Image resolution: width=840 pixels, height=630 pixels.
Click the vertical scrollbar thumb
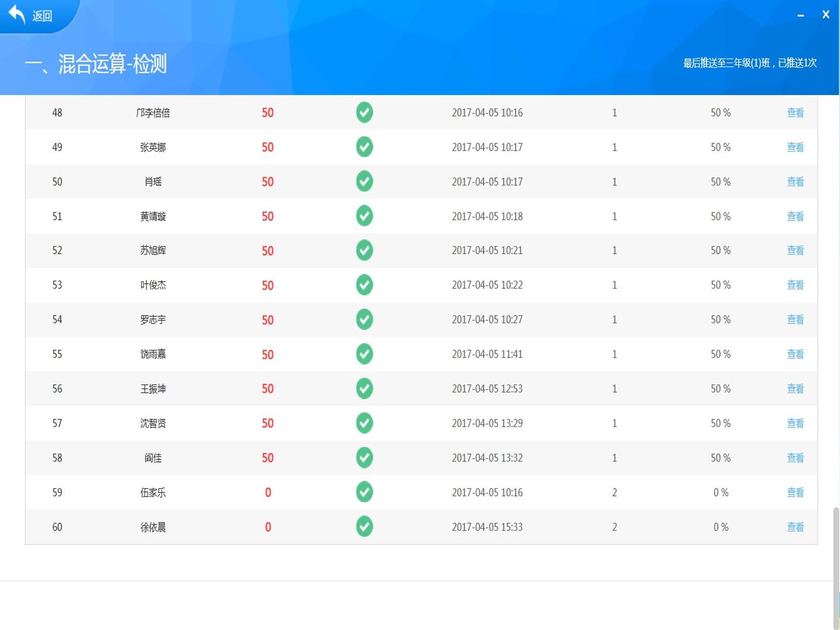tap(836, 568)
